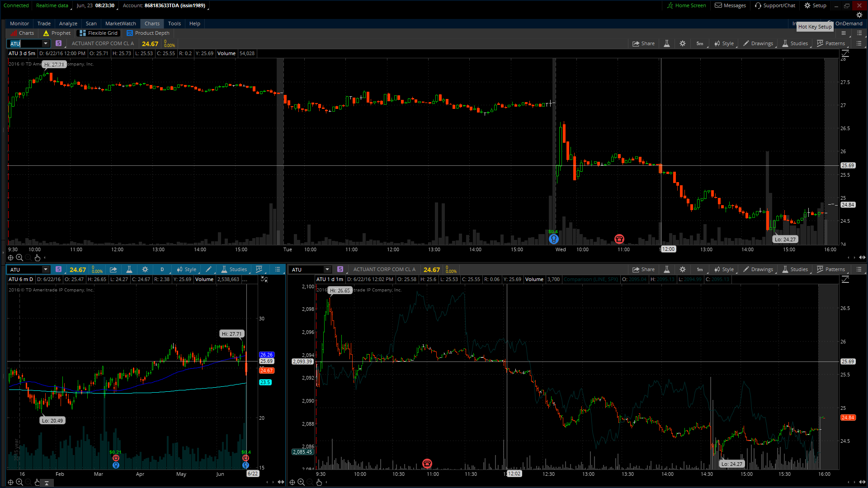Open top chart flask (edit studies) icon
Image resolution: width=868 pixels, height=488 pixels.
pos(666,43)
